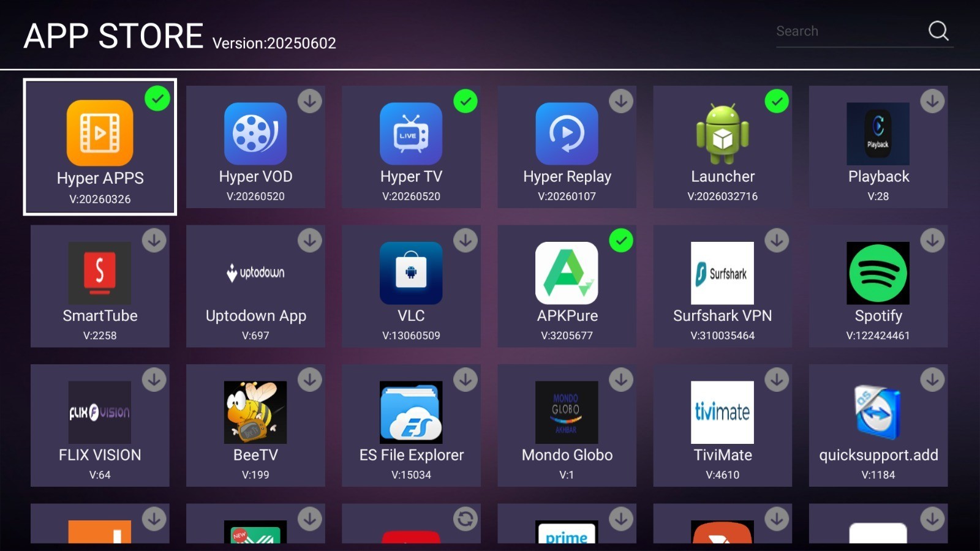Viewport: 980px width, 551px height.
Task: Click TiviMate download arrow badge
Action: [777, 380]
